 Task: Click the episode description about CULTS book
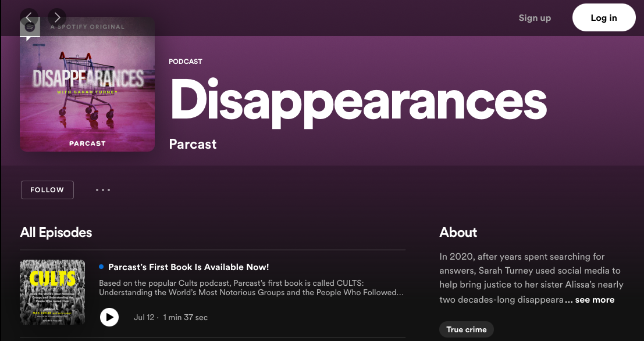(251, 288)
